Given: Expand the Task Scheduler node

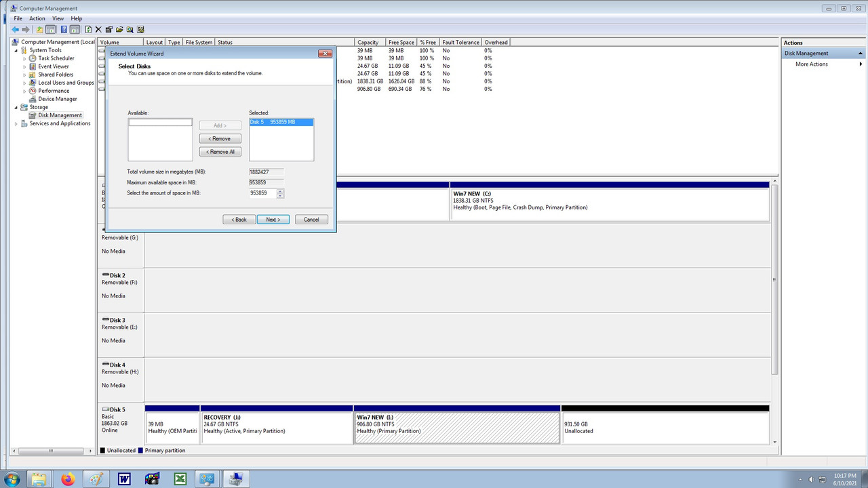Looking at the screenshot, I should pos(25,58).
